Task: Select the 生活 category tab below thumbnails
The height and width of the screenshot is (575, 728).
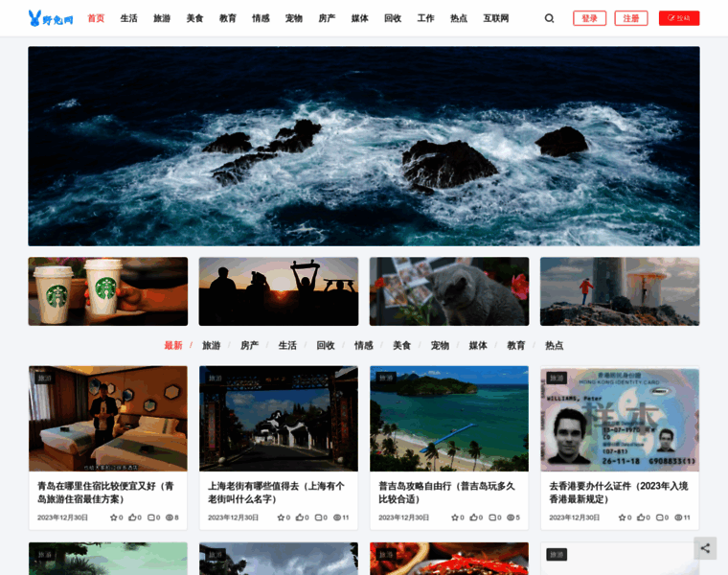Action: [287, 346]
